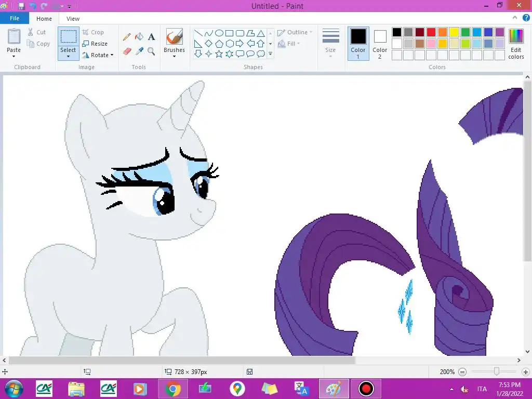The height and width of the screenshot is (399, 532).
Task: Toggle the Color 2 selector
Action: pos(380,44)
